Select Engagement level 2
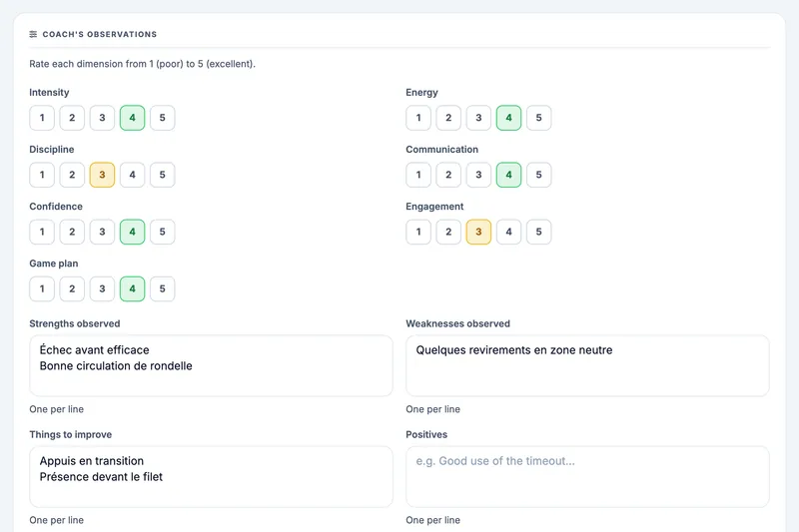The image size is (799, 532). (448, 232)
